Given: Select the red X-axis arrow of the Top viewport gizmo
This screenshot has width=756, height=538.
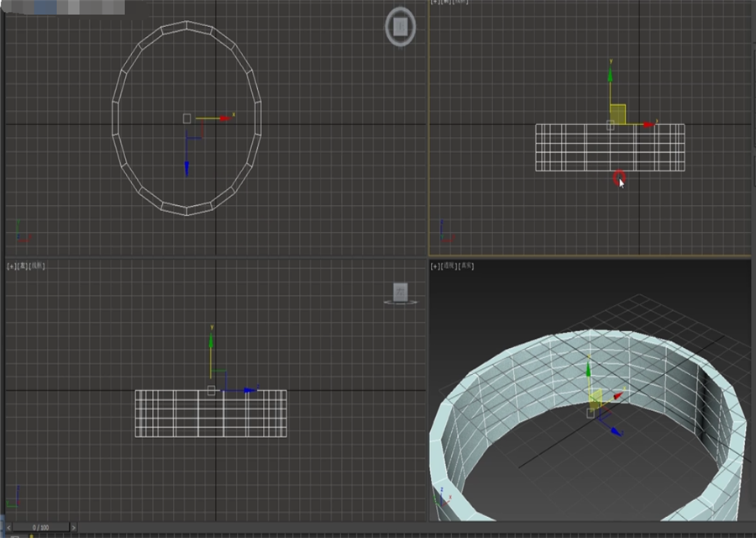Looking at the screenshot, I should pos(223,117).
